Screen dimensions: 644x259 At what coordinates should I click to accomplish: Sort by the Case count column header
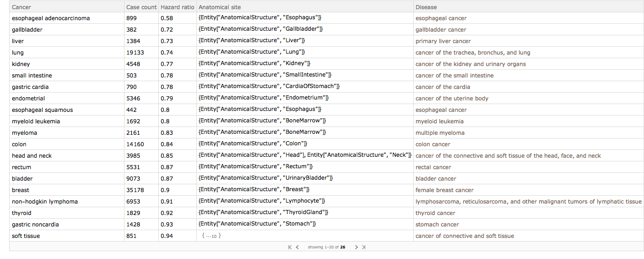click(x=141, y=7)
